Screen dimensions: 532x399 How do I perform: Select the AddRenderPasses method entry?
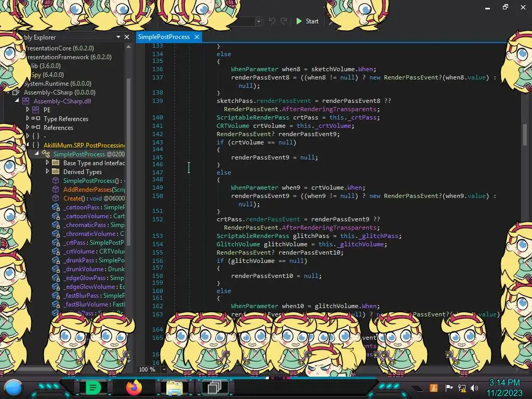click(x=94, y=189)
